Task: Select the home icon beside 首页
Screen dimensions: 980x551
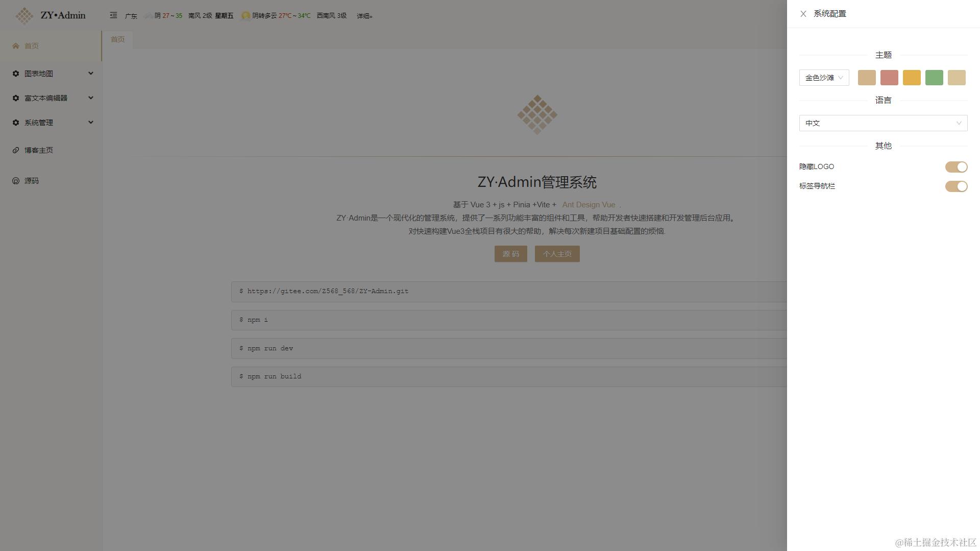Action: coord(15,45)
